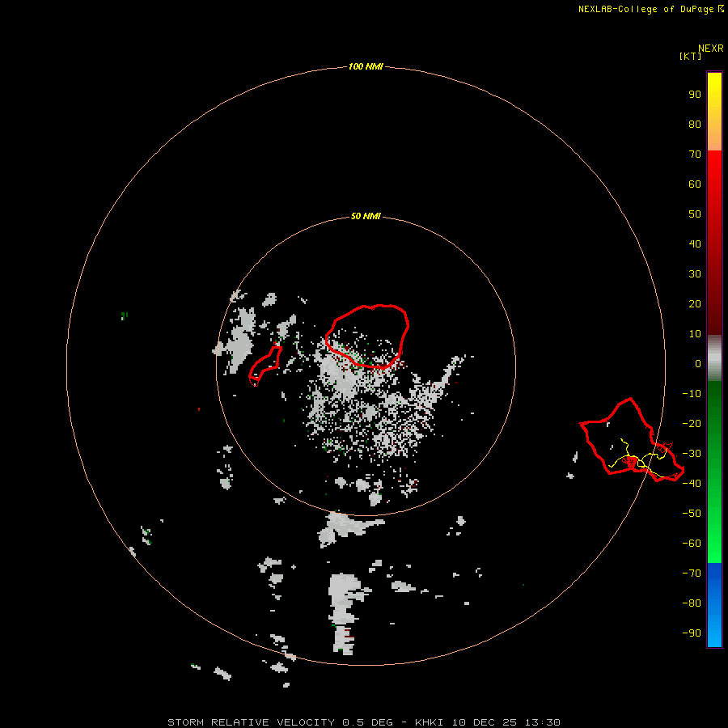Click the positive "80" scale value
728x728 pixels.
pos(695,125)
